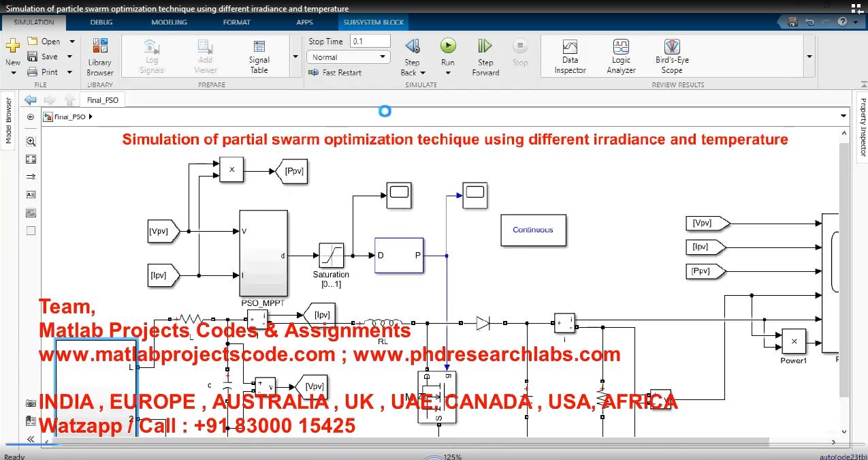The image size is (868, 460).
Task: Switch to the SUBSYSTEM BLOCK tab
Action: [x=373, y=22]
